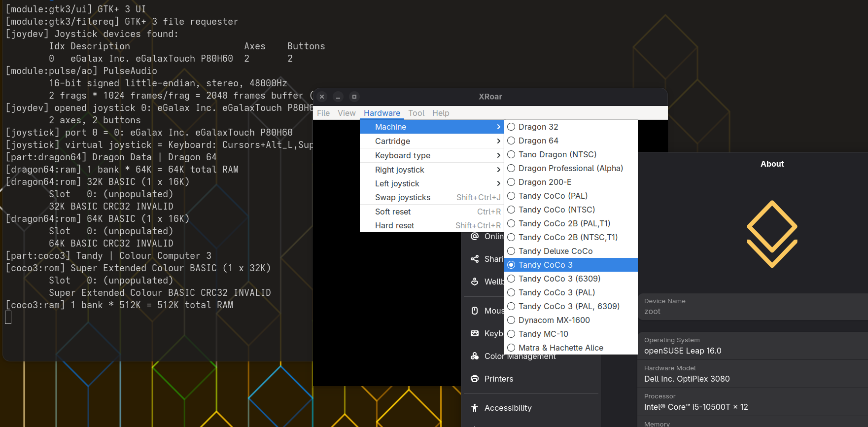The image size is (868, 427).
Task: Open the Machine submenu
Action: pos(432,127)
